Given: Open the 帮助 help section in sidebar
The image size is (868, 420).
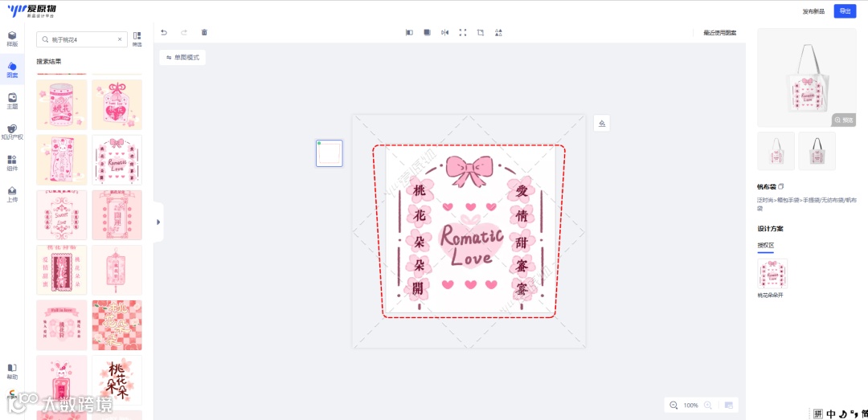Looking at the screenshot, I should coord(12,371).
